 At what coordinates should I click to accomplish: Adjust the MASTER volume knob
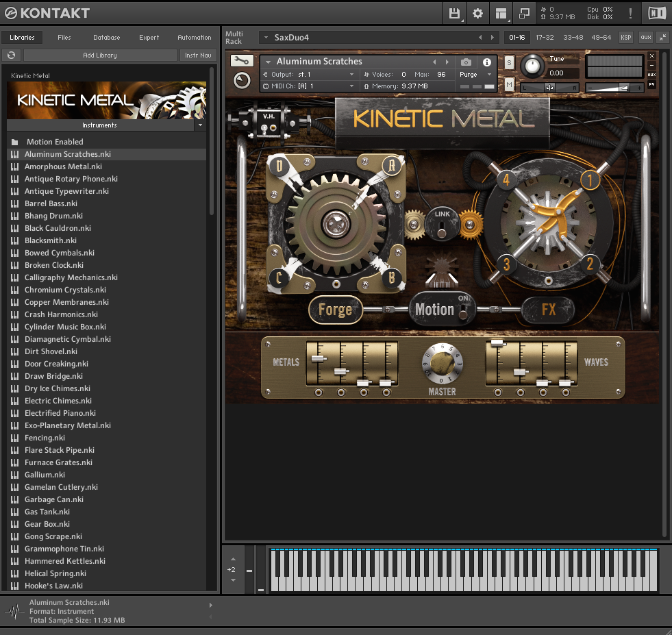(442, 363)
